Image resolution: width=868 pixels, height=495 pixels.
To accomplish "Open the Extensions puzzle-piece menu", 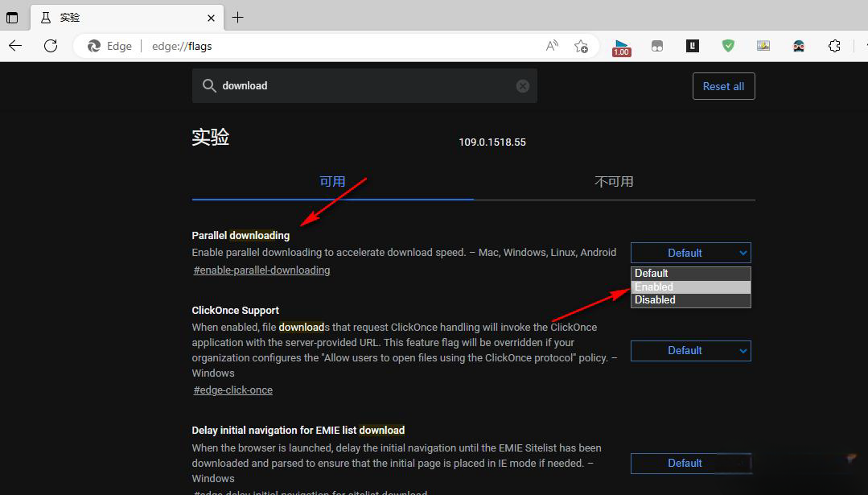I will click(x=834, y=46).
